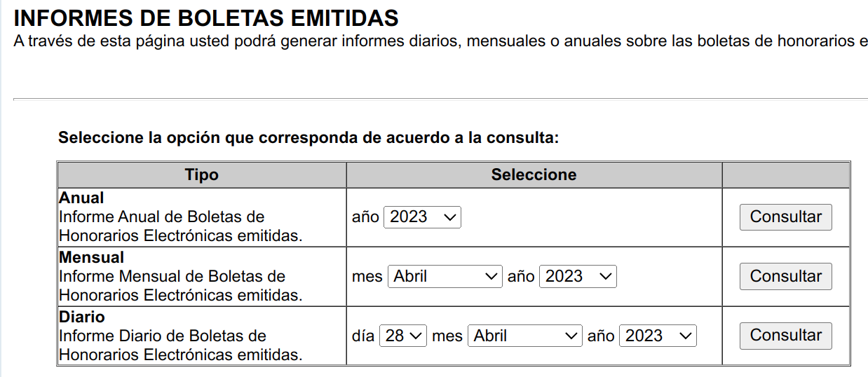Open the año dropdown in Diario row

click(658, 336)
